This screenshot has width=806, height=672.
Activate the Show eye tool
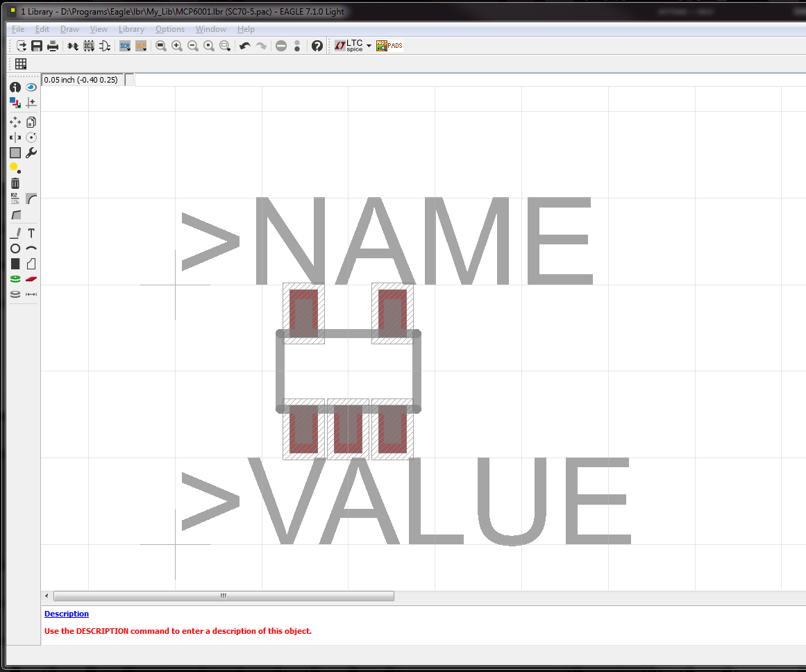[x=31, y=87]
